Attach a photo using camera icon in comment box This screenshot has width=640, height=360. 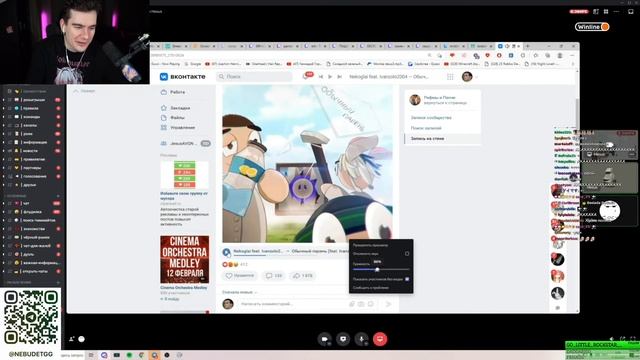point(361,304)
